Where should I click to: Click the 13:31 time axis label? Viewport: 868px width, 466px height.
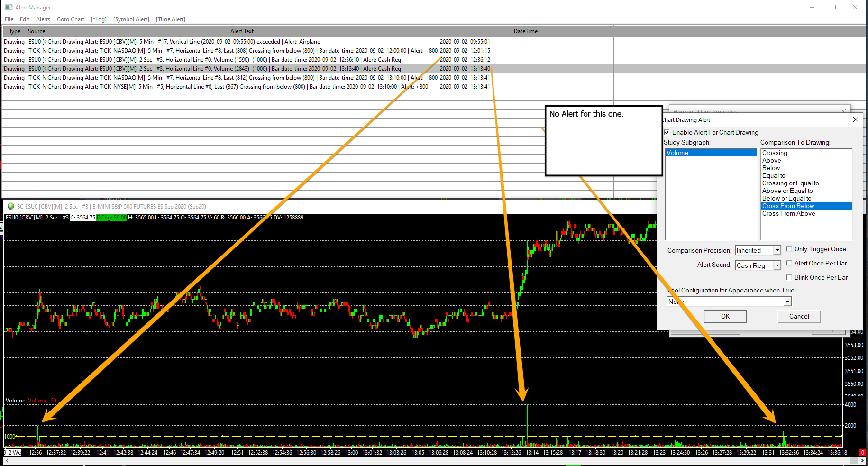(x=768, y=453)
